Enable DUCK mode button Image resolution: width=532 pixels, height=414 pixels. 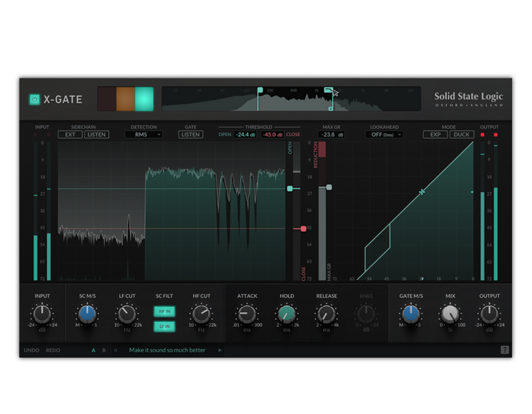tap(462, 134)
